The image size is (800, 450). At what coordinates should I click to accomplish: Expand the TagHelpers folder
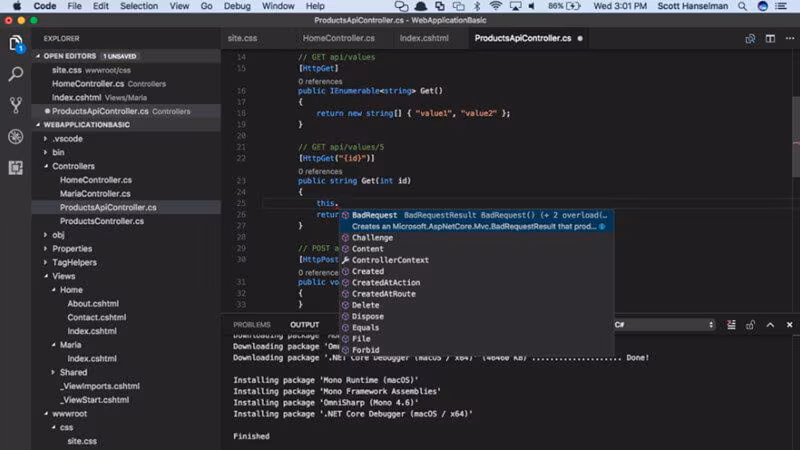point(45,263)
